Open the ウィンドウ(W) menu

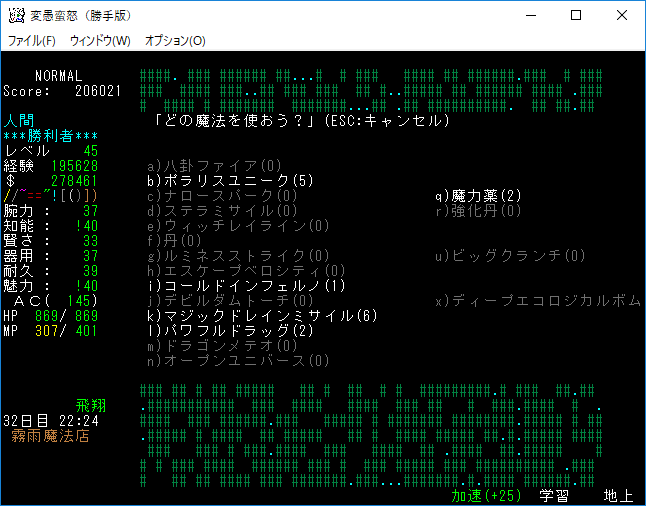[x=100, y=41]
